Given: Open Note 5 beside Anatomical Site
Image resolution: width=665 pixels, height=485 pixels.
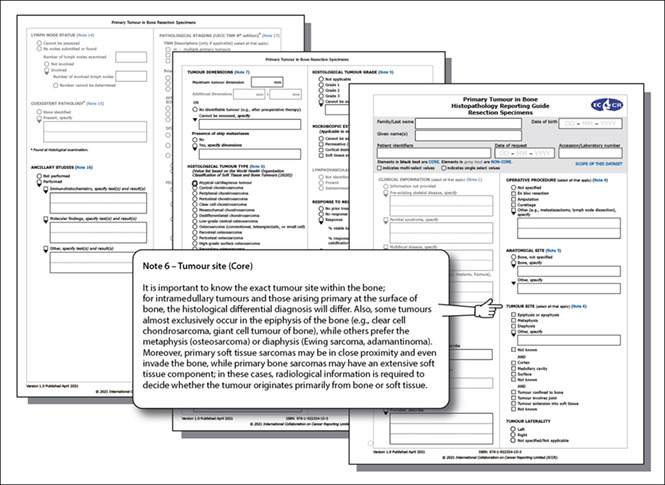Looking at the screenshot, I should tap(553, 251).
